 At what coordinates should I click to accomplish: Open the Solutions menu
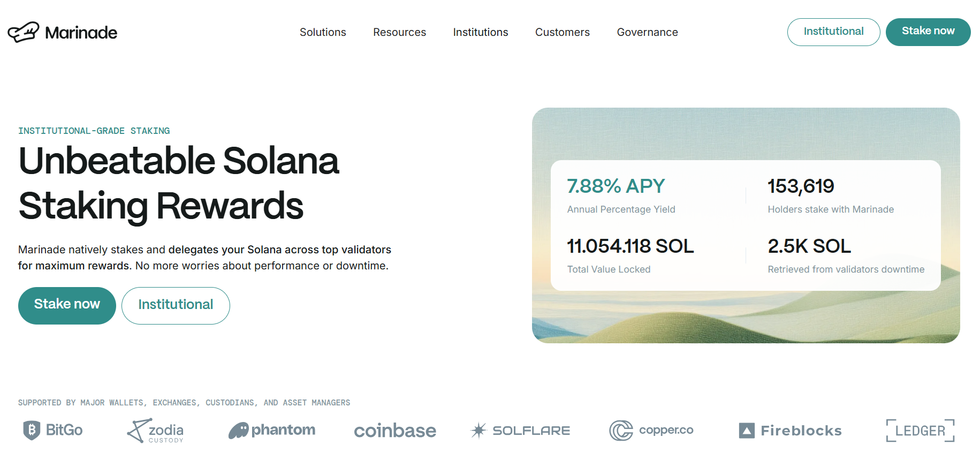[x=323, y=32]
